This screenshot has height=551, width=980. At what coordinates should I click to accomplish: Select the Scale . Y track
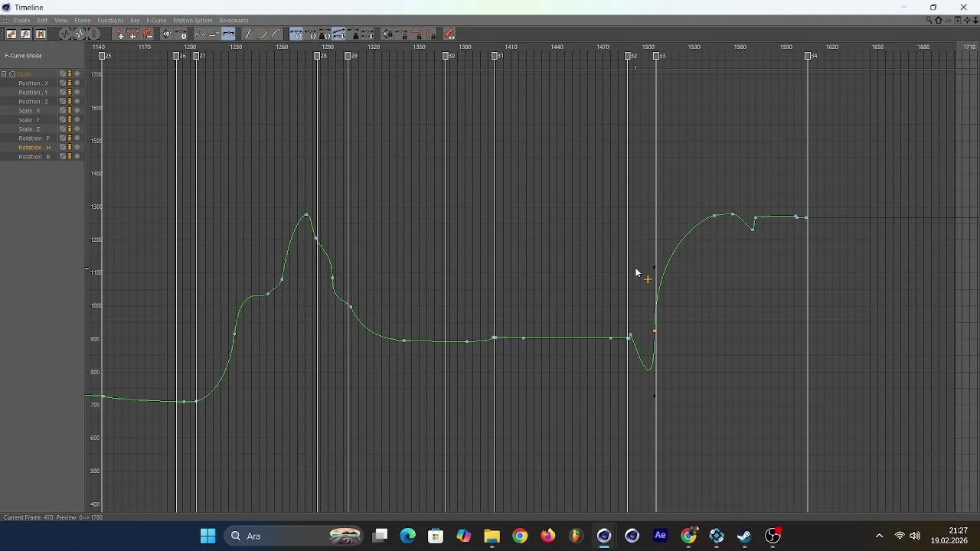click(29, 119)
